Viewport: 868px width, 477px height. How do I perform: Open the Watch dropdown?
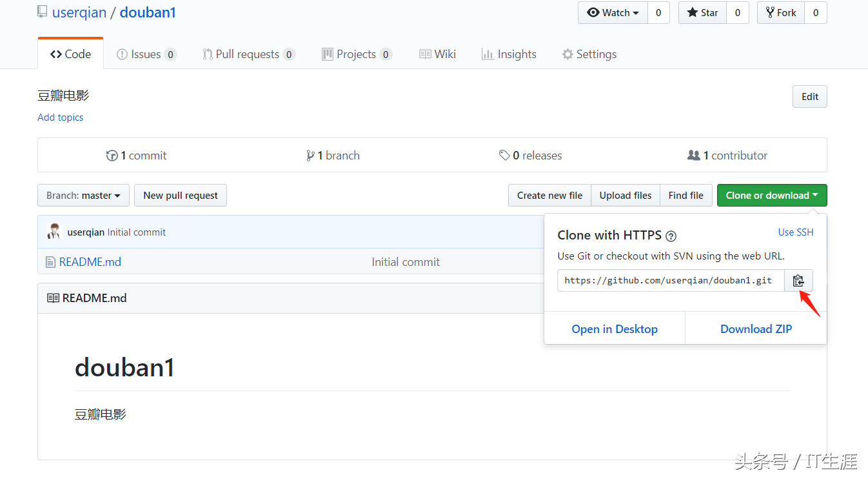tap(613, 13)
